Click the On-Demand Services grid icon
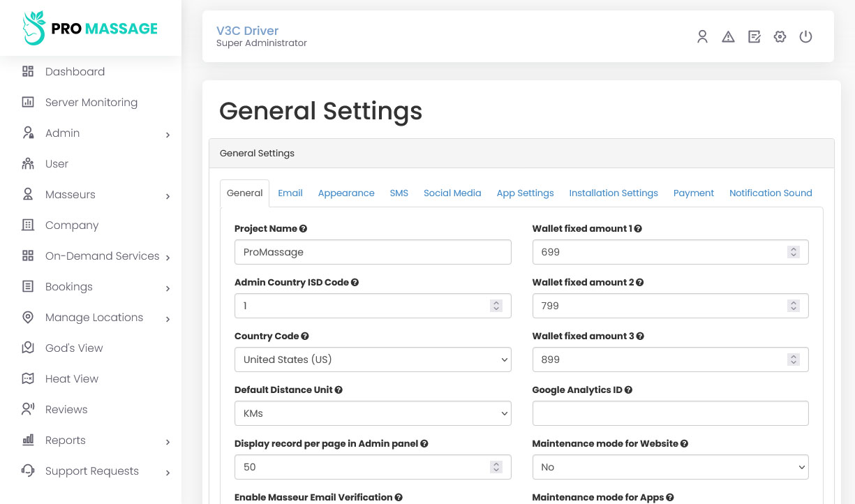Screen dimensions: 855x504 [28, 255]
